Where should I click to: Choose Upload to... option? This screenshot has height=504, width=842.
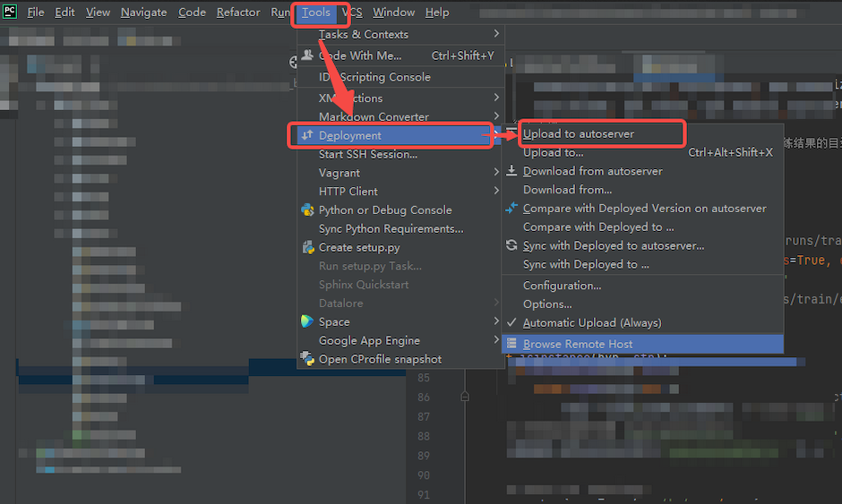[642, 152]
